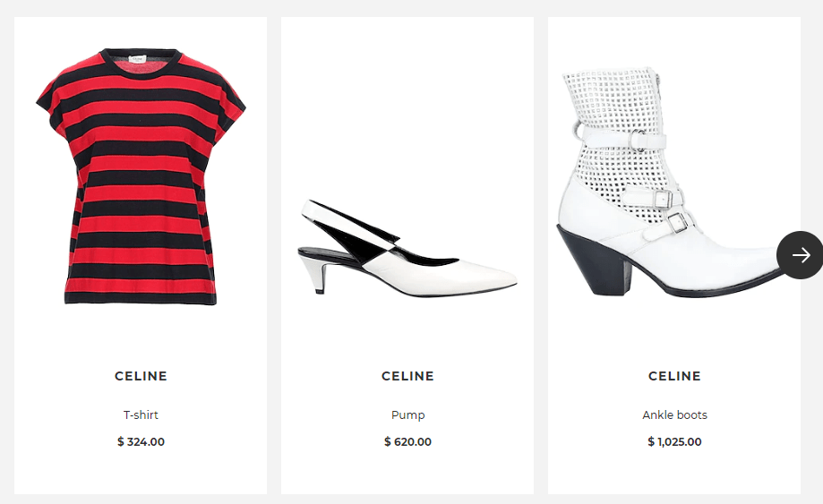Click the $ 324.00 price
This screenshot has width=823, height=504.
coord(141,441)
